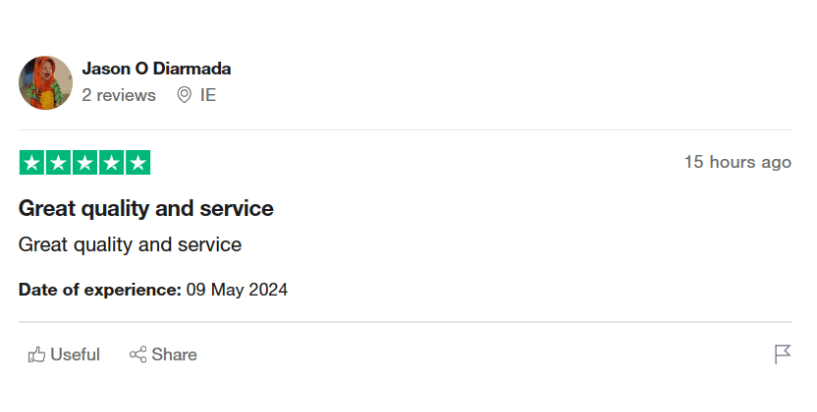Click the second green star
This screenshot has width=817, height=412.
click(58, 162)
